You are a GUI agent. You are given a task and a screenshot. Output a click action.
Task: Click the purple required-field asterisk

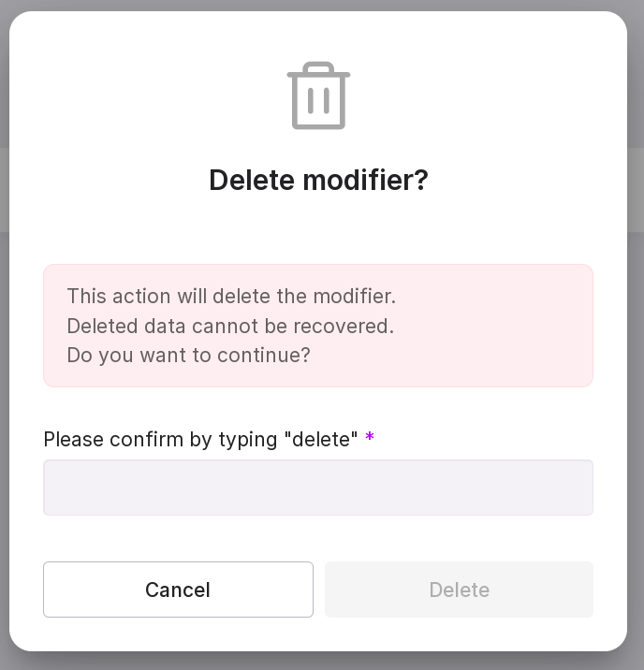pyautogui.click(x=370, y=438)
